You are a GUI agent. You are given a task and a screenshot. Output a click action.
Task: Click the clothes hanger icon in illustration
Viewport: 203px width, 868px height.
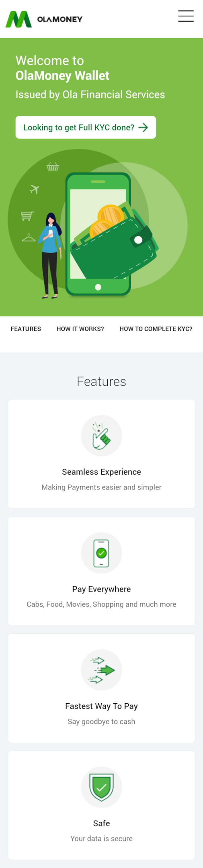(x=29, y=238)
